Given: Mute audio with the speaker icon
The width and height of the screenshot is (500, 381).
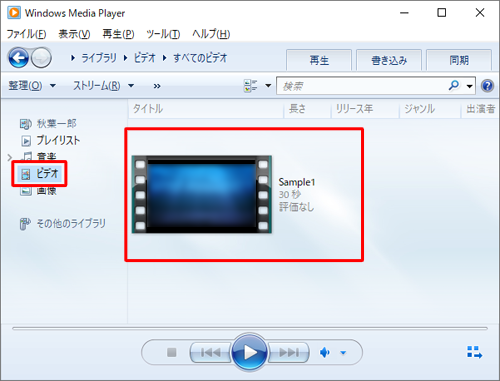Looking at the screenshot, I should click(x=325, y=352).
